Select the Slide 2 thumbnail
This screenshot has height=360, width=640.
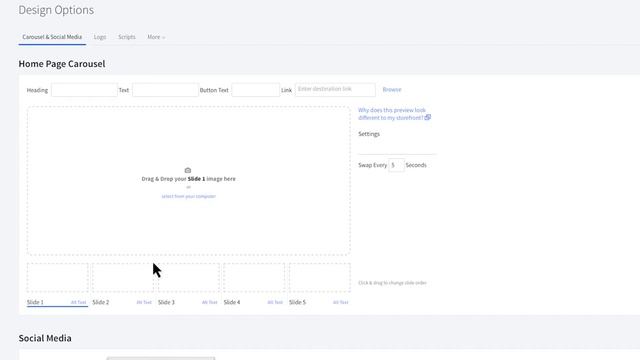point(123,278)
